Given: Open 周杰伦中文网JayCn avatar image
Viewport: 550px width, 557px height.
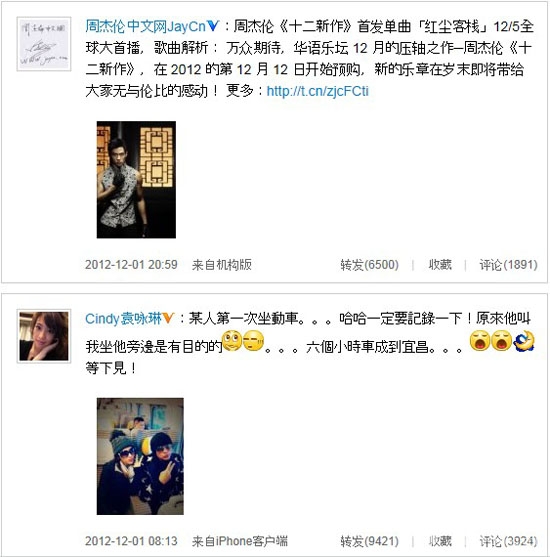Looking at the screenshot, I should [x=44, y=44].
